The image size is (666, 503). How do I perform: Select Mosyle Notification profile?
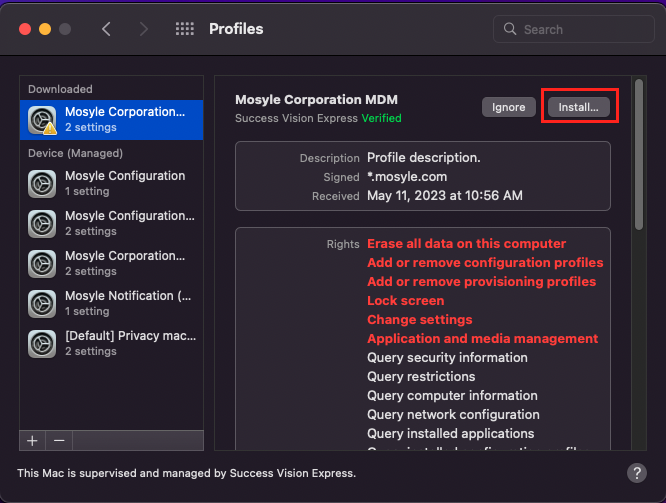[x=111, y=303]
